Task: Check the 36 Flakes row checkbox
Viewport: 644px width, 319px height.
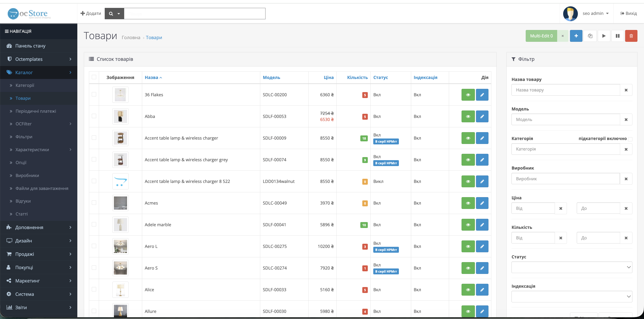Action: point(94,94)
